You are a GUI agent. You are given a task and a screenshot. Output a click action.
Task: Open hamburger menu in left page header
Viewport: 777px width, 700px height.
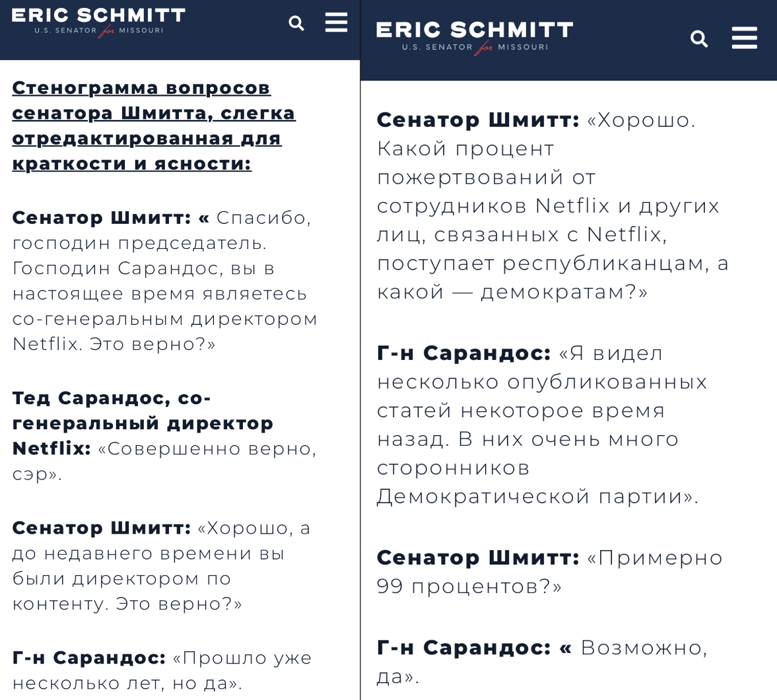336,23
